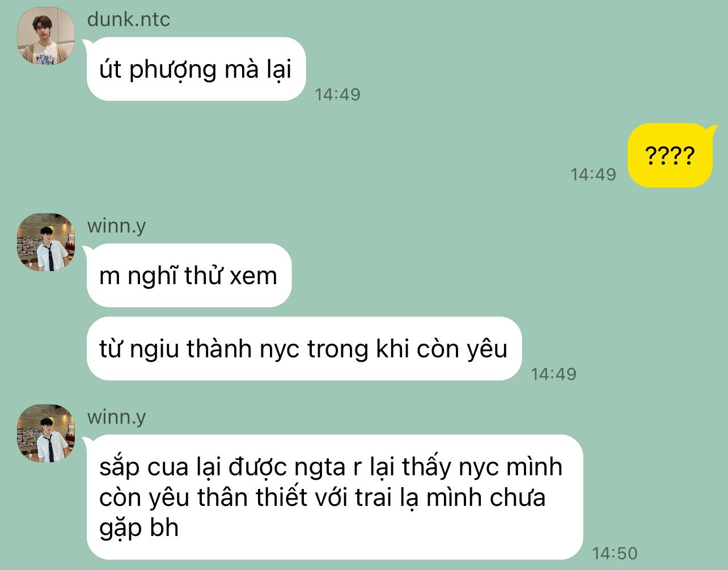Click the 14:49 timestamp beside the yellow bubble
The height and width of the screenshot is (570, 728).
(593, 174)
